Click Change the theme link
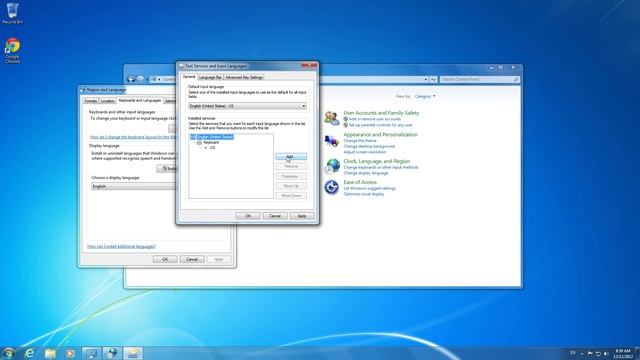 coord(360,140)
